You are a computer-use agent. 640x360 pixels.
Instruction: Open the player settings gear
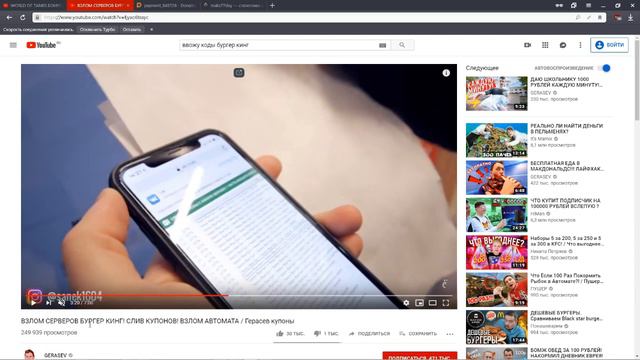406,302
